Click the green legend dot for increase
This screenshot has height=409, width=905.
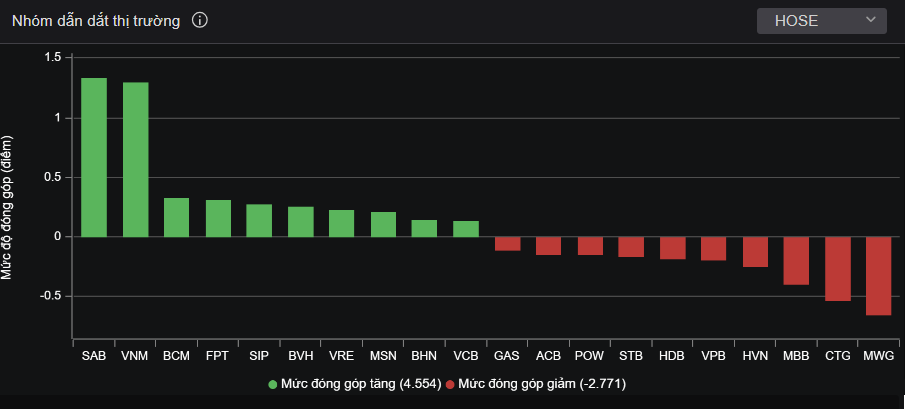coord(273,384)
